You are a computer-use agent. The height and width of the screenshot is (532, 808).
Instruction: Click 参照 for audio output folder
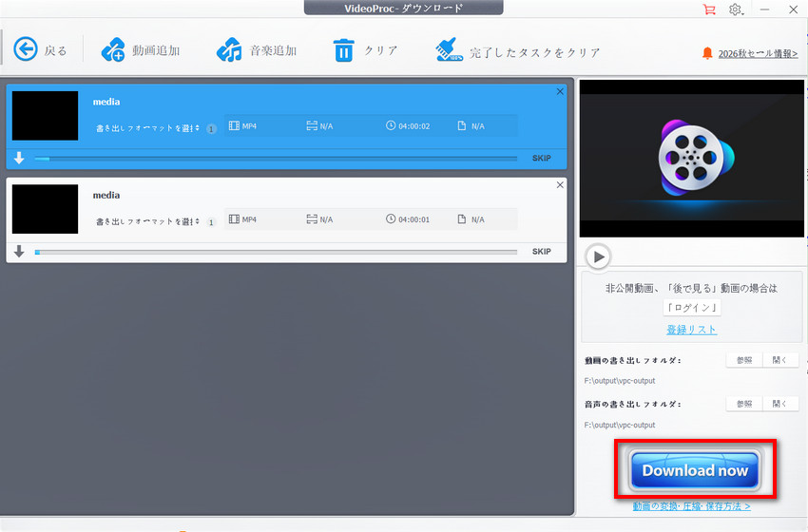744,404
